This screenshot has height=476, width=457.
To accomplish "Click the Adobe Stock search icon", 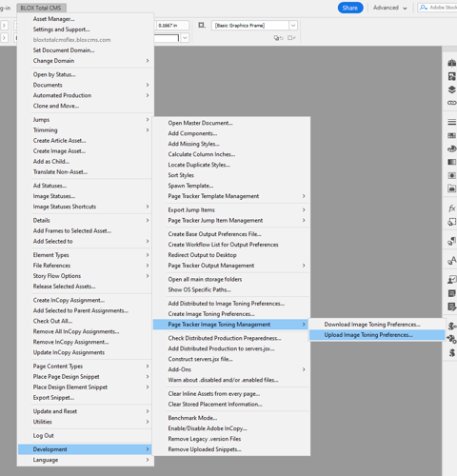I will (x=424, y=8).
